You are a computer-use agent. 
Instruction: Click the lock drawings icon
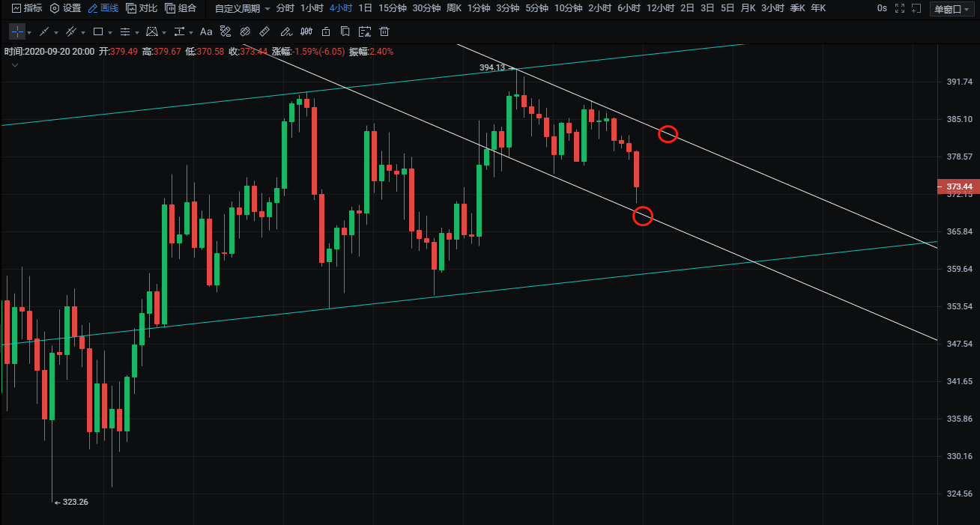325,32
